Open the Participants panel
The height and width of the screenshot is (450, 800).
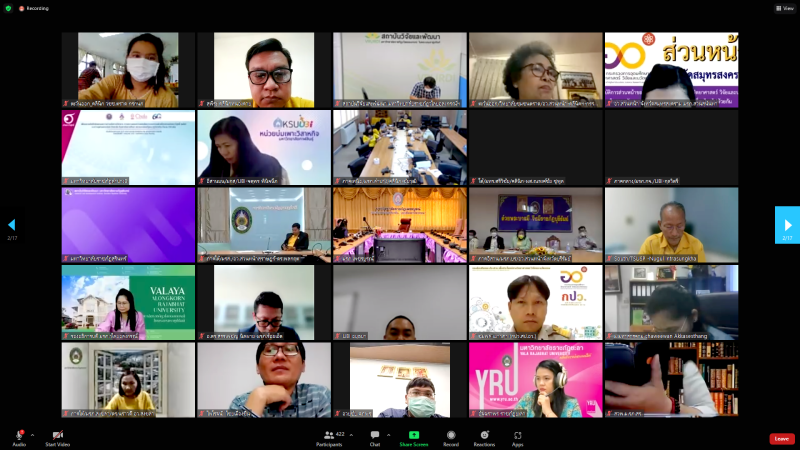coord(329,435)
